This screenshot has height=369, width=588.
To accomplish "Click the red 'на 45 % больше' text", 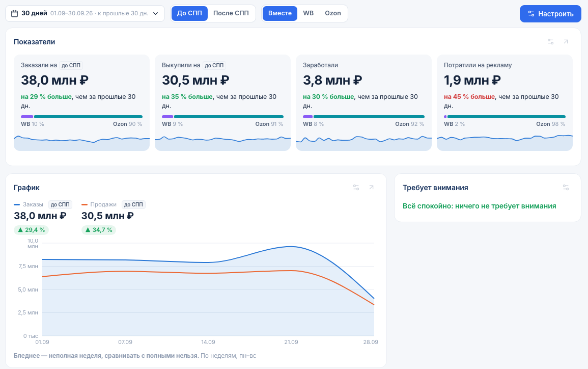I will pos(469,96).
